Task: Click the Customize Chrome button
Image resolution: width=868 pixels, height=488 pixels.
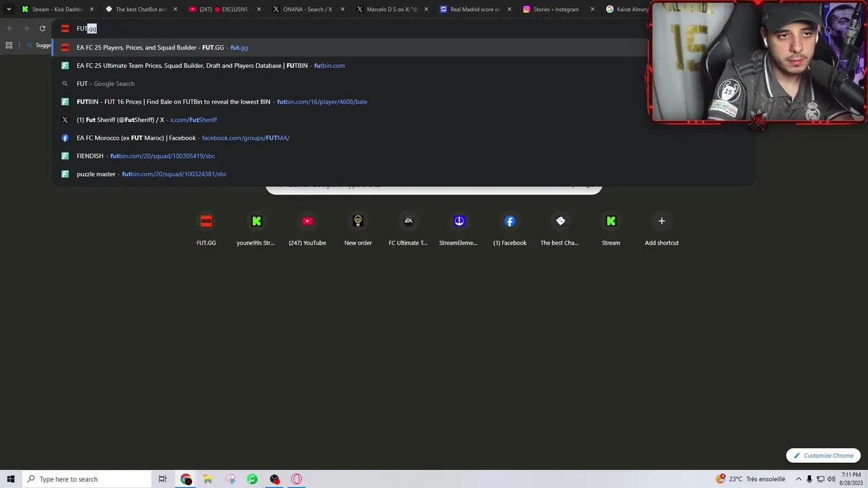Action: [x=823, y=455]
